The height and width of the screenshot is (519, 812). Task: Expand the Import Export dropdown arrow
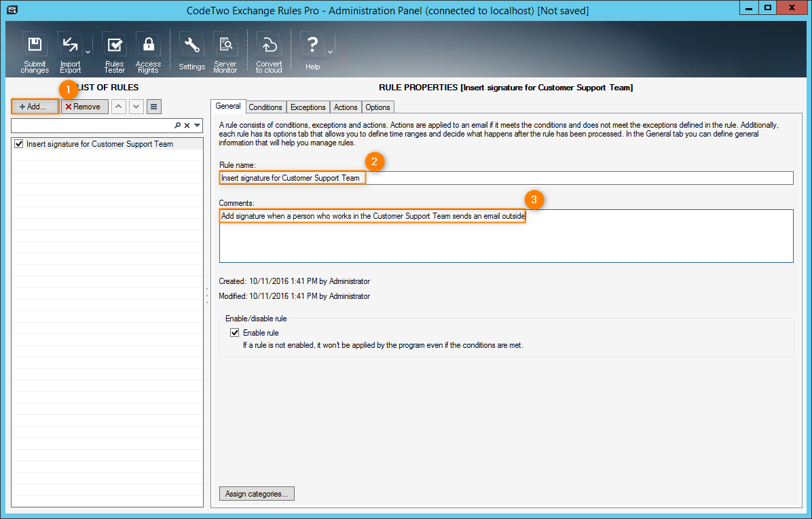coord(88,53)
